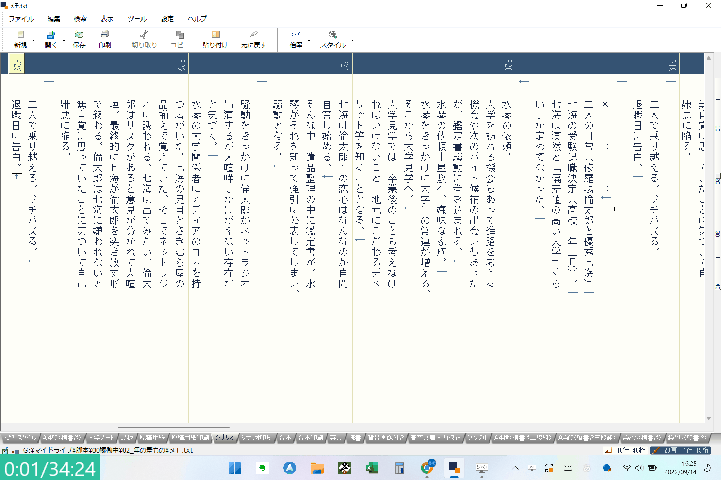Open the ファイル menu
721x480 pixels.
(21, 19)
